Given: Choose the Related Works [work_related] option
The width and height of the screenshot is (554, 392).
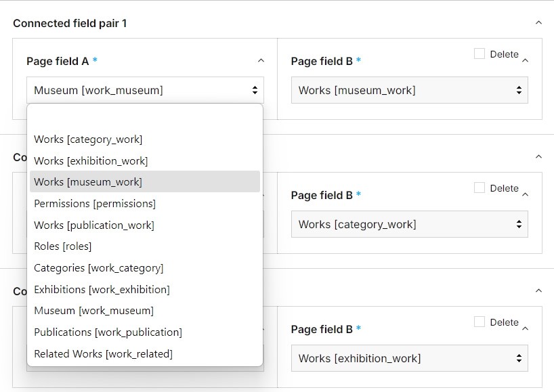Looking at the screenshot, I should click(103, 353).
